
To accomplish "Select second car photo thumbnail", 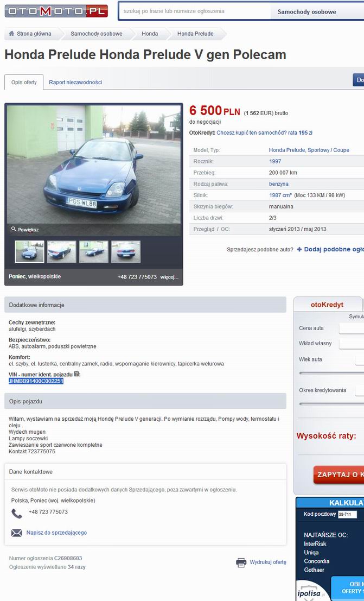I will click(x=62, y=252).
